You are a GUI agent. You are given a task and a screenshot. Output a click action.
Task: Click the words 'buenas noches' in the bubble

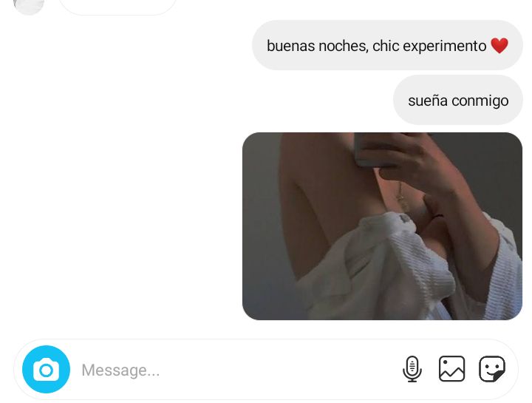click(318, 46)
